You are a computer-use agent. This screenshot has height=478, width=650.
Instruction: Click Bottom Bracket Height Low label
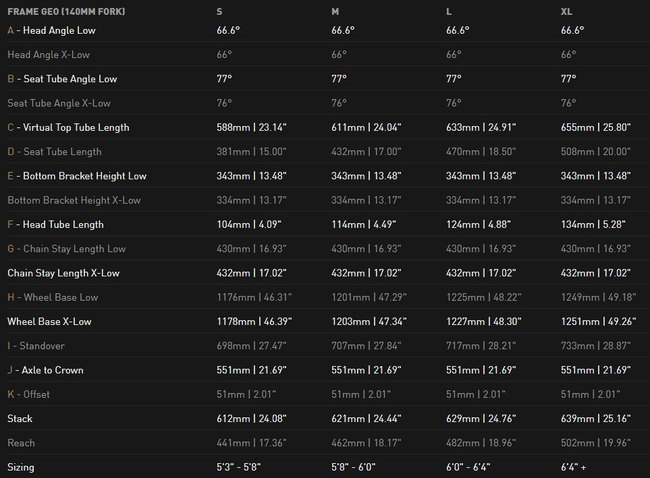click(x=85, y=176)
